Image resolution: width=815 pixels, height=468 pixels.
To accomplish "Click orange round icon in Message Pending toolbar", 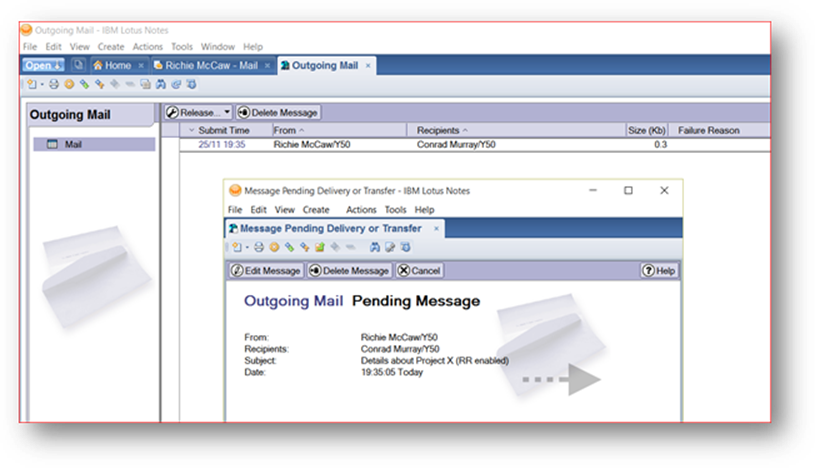I will coord(274,248).
